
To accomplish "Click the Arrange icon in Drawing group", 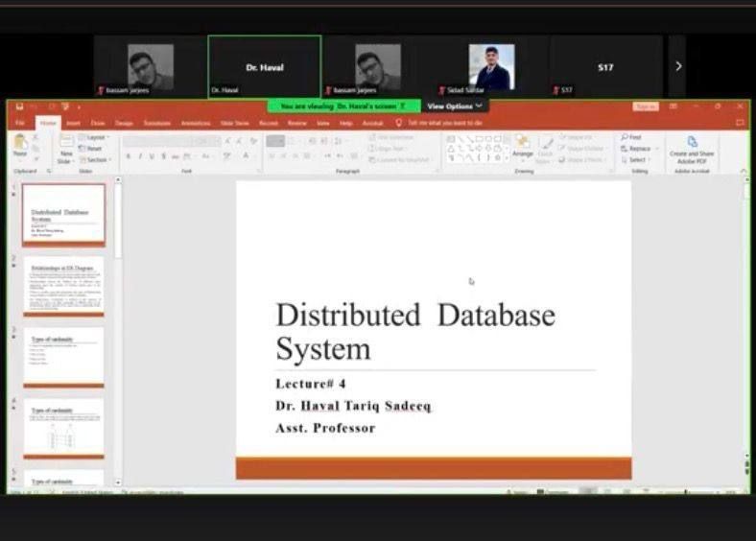I will point(522,145).
